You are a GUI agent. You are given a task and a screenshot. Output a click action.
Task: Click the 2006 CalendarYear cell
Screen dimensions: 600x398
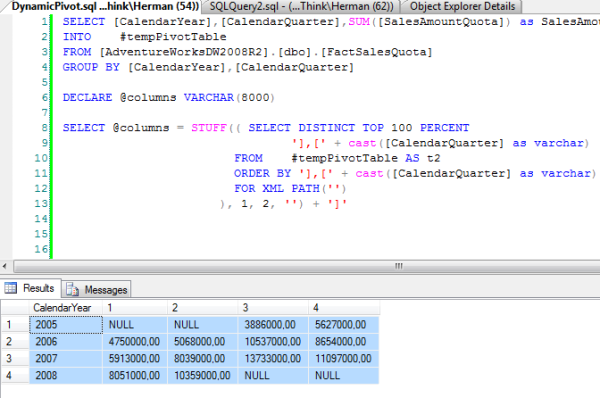[66, 341]
